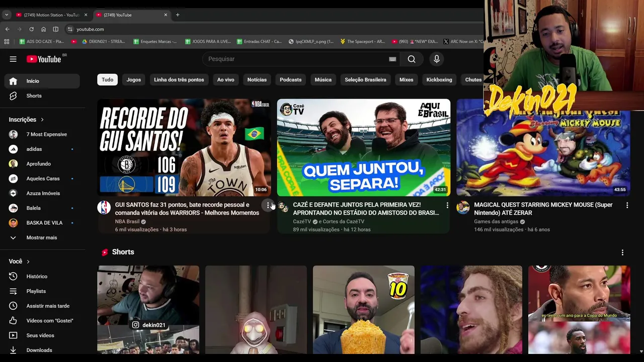Image resolution: width=644 pixels, height=362 pixels.
Task: Click browser back arrow
Action: [7, 29]
